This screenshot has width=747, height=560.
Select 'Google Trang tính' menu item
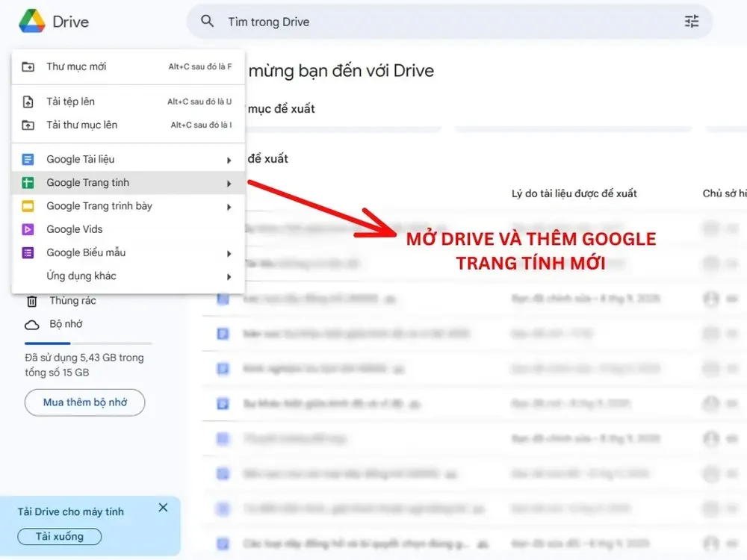tap(128, 183)
